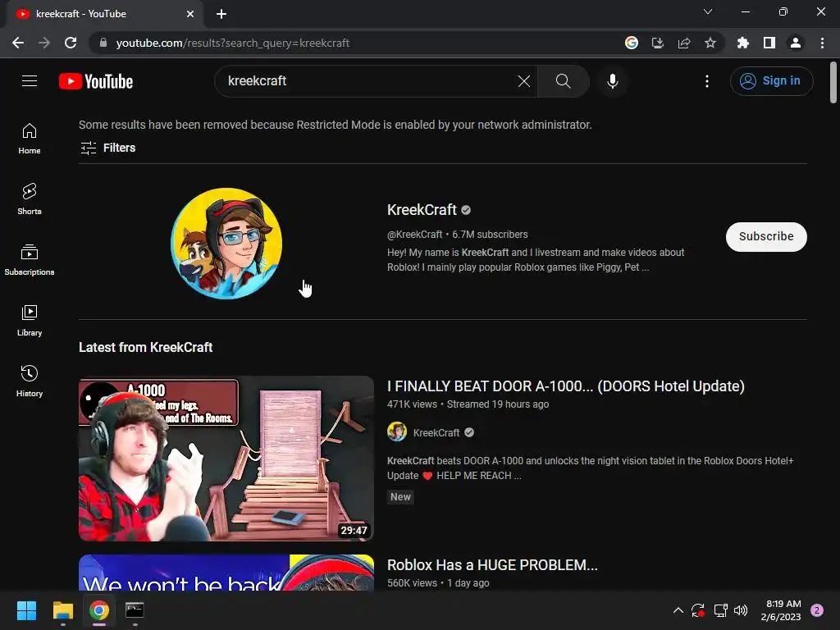Click the browser back arrow
Viewport: 840px width, 630px height.
pyautogui.click(x=18, y=43)
